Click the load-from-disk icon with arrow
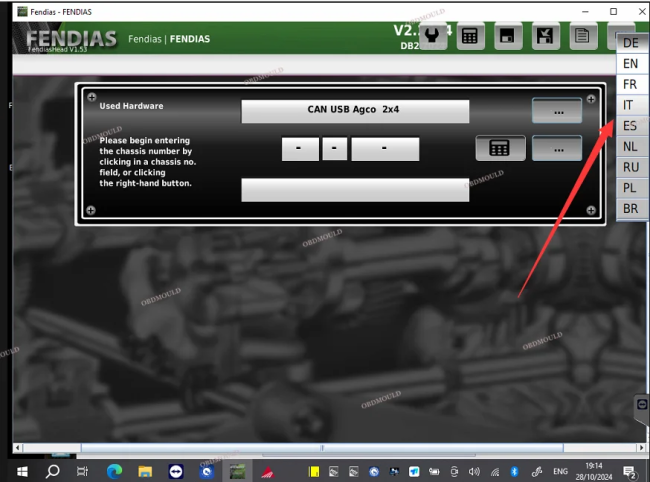650x482 pixels. tap(544, 36)
